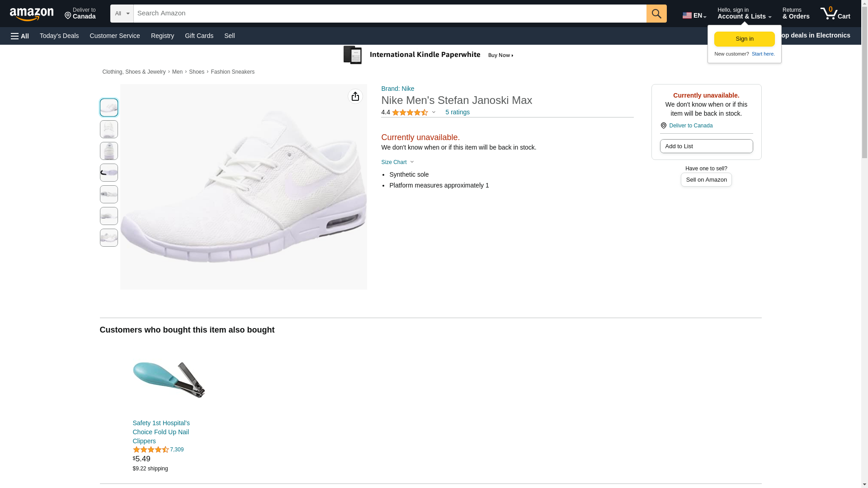Open the EN language selector
The image size is (868, 488).
(x=694, y=15)
